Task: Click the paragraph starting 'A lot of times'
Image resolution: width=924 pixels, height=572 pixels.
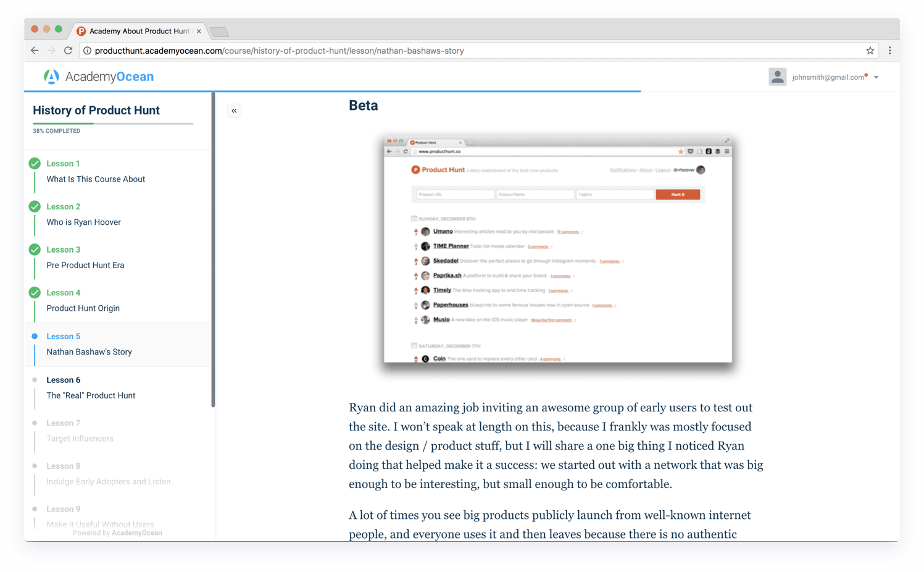Action: click(x=550, y=524)
